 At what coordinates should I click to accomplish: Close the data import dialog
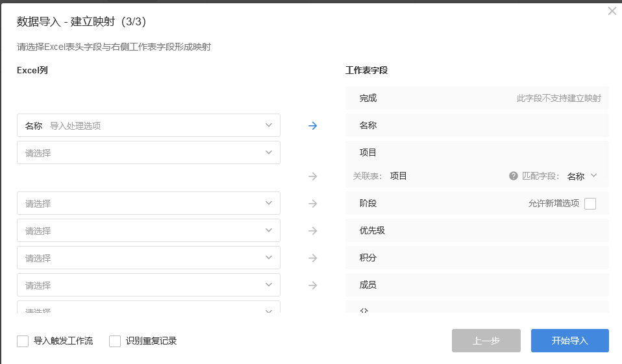click(x=612, y=11)
